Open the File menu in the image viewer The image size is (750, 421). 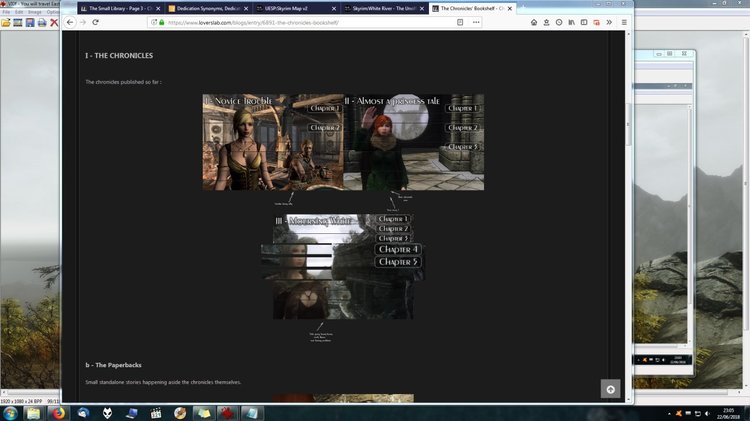point(6,12)
